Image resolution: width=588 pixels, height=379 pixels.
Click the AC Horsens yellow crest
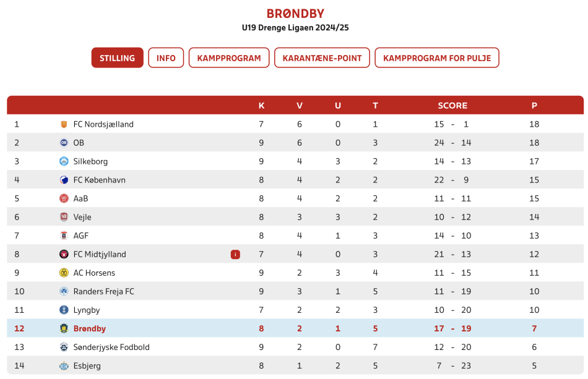[x=64, y=273]
